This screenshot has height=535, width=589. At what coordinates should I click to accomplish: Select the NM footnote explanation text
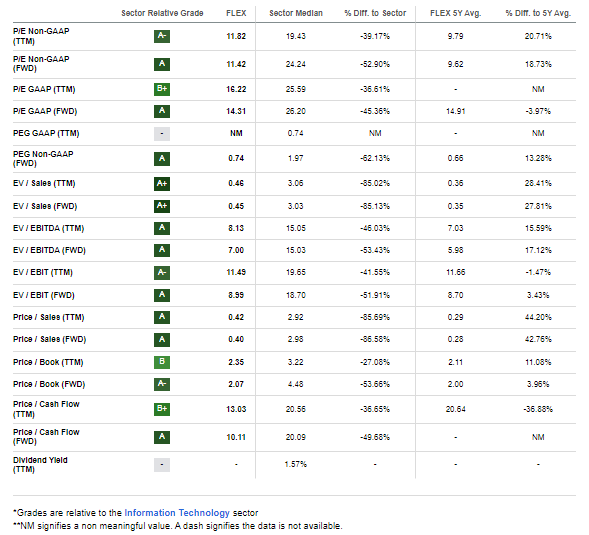(x=178, y=526)
